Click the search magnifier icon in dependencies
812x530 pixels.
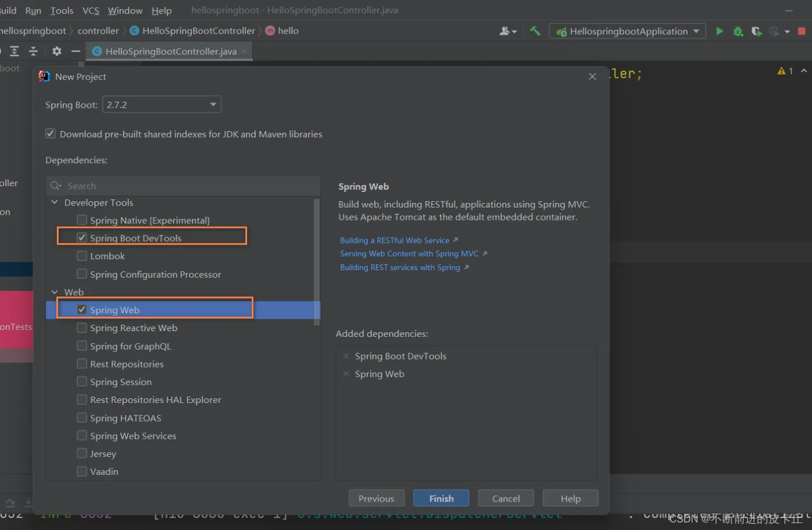pos(56,186)
